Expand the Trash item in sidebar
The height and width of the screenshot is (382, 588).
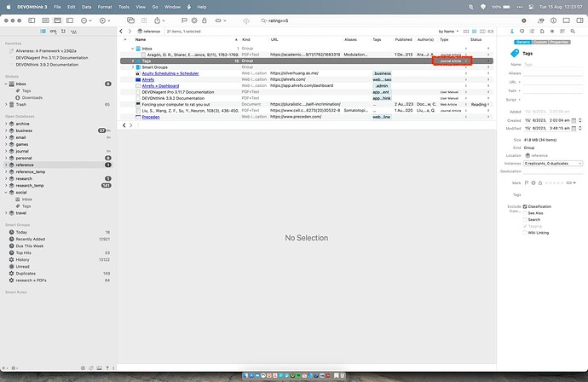pyautogui.click(x=6, y=104)
